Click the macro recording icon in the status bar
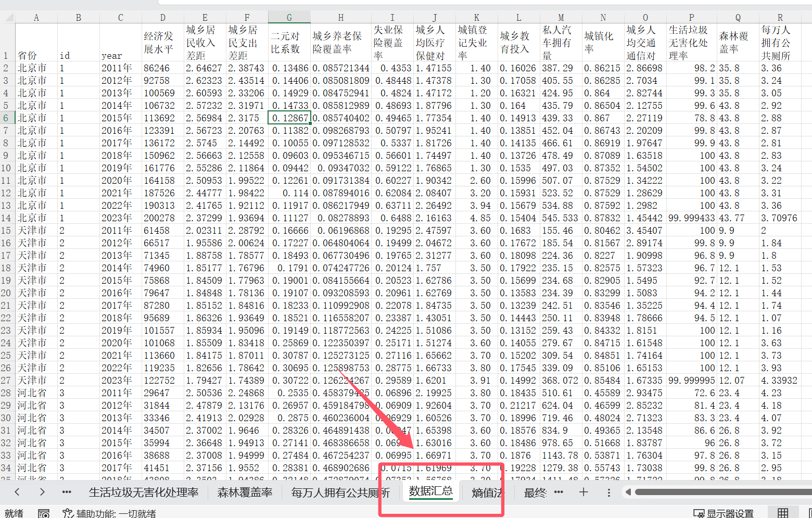 [44, 513]
